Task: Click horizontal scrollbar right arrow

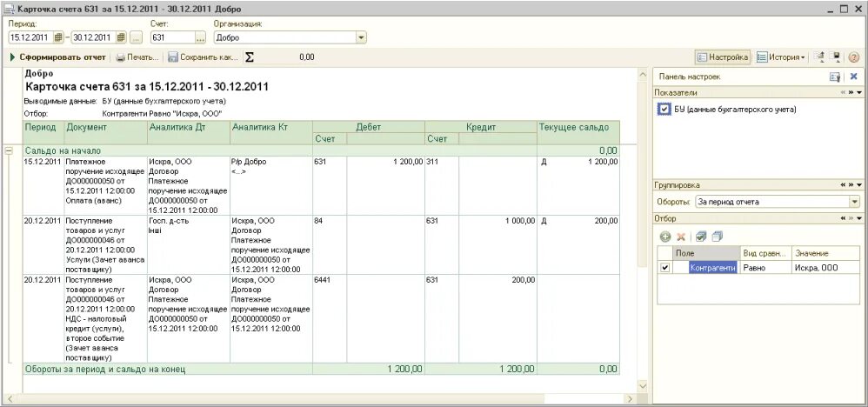Action: tap(630, 398)
